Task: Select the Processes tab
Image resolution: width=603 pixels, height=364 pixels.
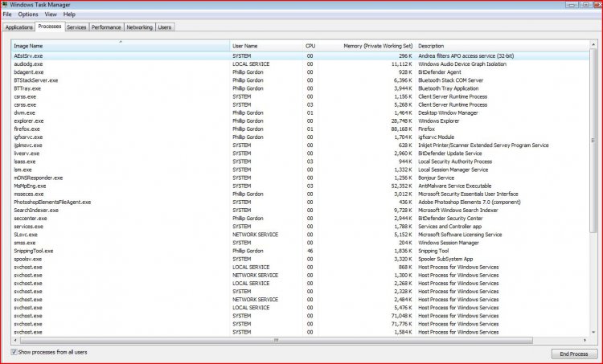Action: pos(50,27)
